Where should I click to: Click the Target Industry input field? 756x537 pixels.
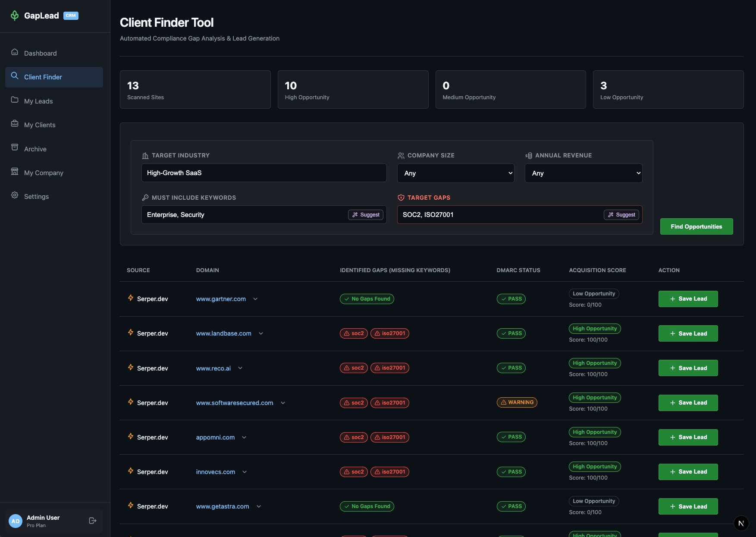pos(264,173)
